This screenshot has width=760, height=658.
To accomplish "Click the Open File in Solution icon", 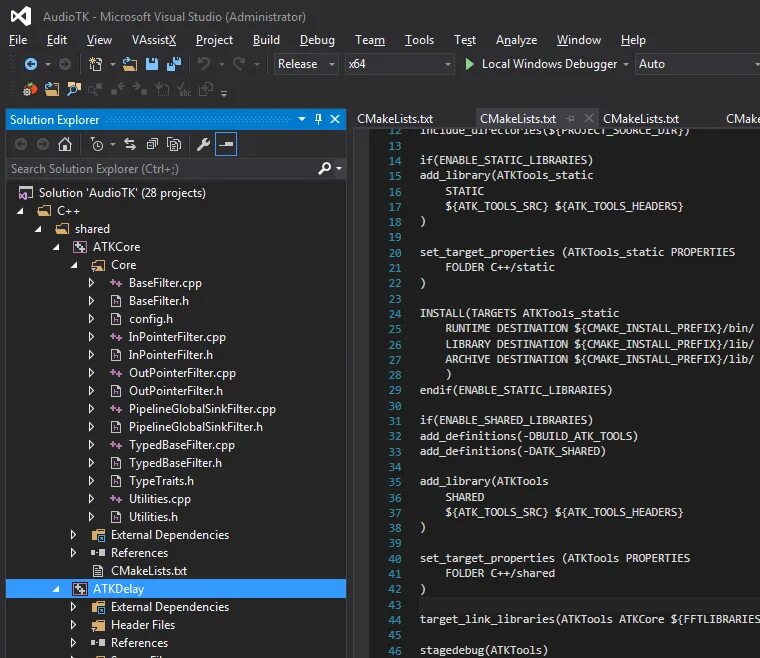I will click(52, 90).
